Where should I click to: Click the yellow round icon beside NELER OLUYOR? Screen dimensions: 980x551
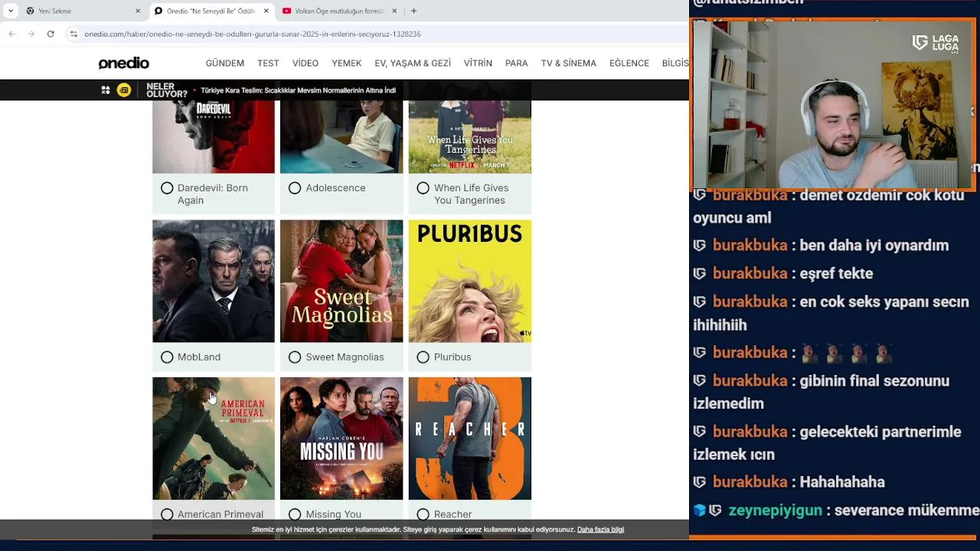click(x=124, y=90)
